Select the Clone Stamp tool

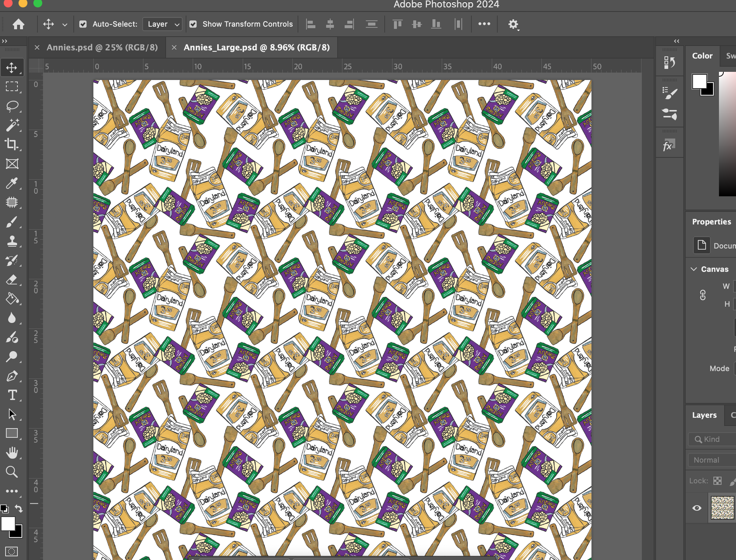pos(12,241)
